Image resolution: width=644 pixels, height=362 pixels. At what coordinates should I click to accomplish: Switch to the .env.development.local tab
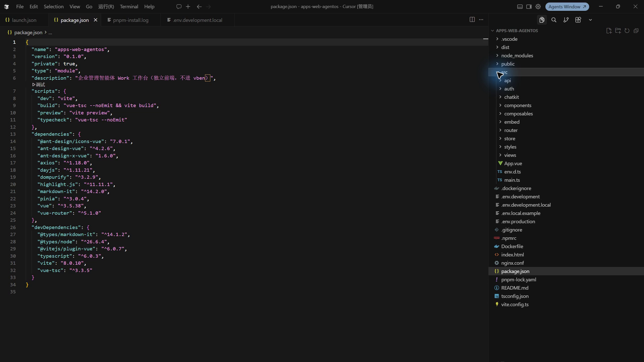[198, 20]
